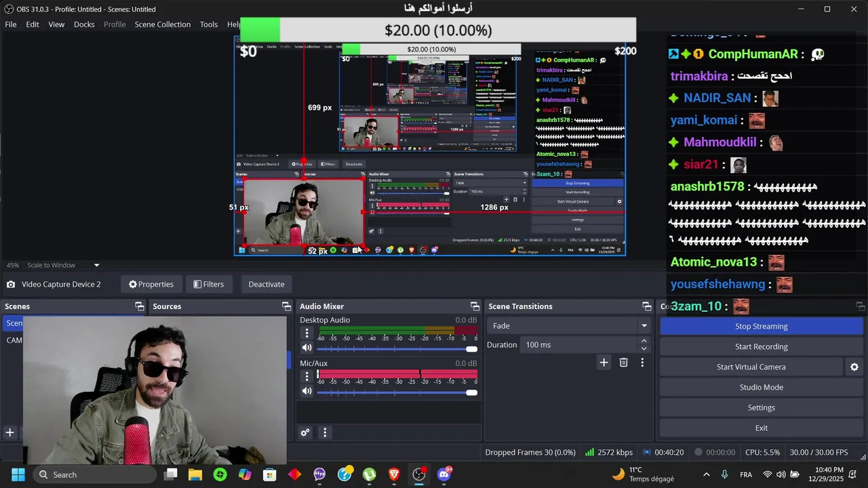868x488 pixels.
Task: Click the FRA language indicator
Action: tap(746, 474)
